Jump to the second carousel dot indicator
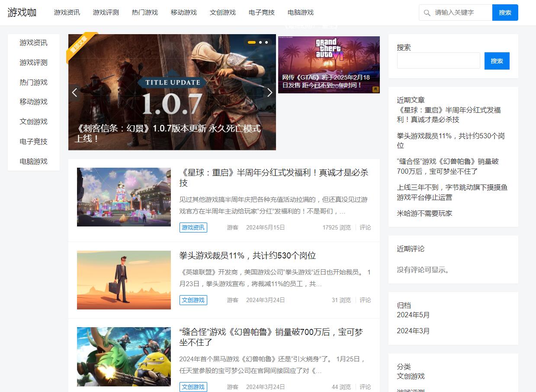536x392 pixels. click(x=260, y=42)
